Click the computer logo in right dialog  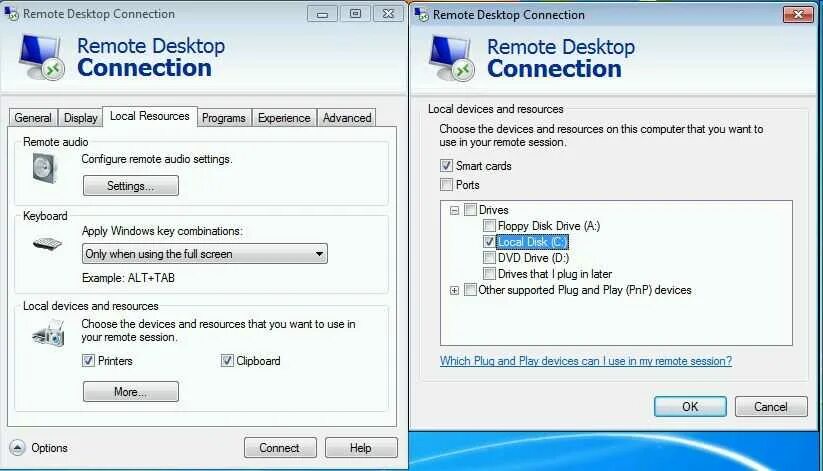pyautogui.click(x=451, y=58)
